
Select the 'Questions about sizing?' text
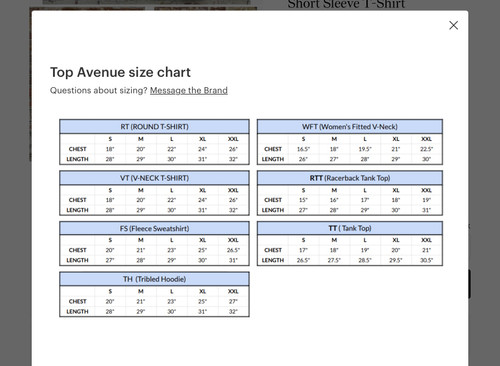coord(99,91)
